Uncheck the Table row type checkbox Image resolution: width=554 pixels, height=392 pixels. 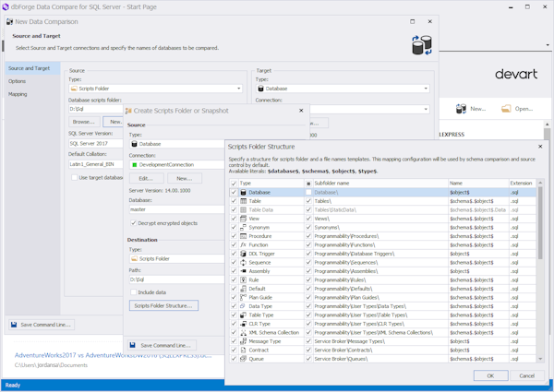coord(234,201)
